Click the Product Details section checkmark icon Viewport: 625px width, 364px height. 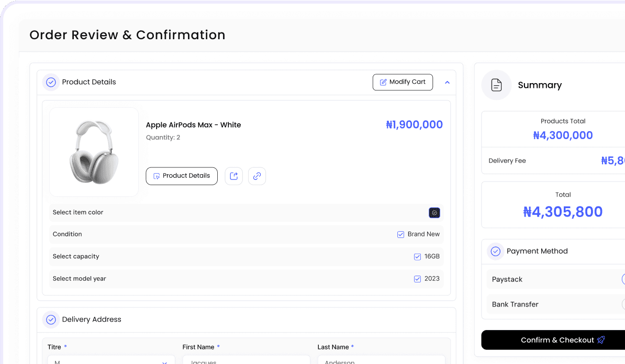tap(51, 82)
